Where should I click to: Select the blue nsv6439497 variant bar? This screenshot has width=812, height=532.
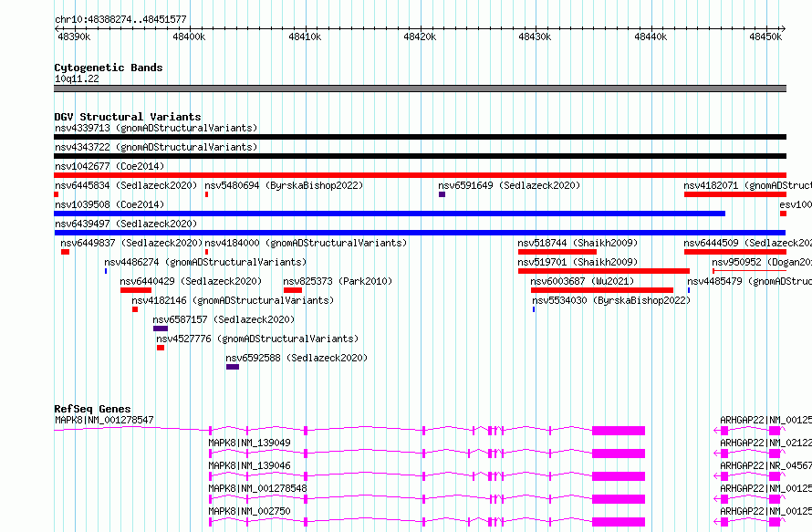420,233
